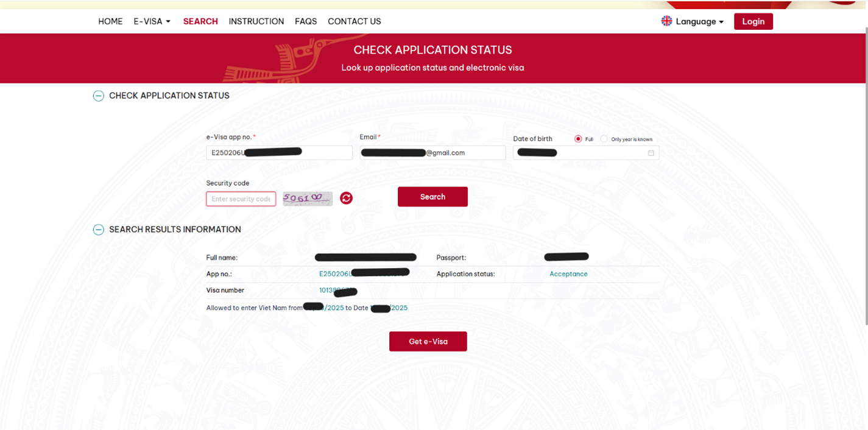
Task: Open the Language dropdown
Action: click(x=699, y=21)
